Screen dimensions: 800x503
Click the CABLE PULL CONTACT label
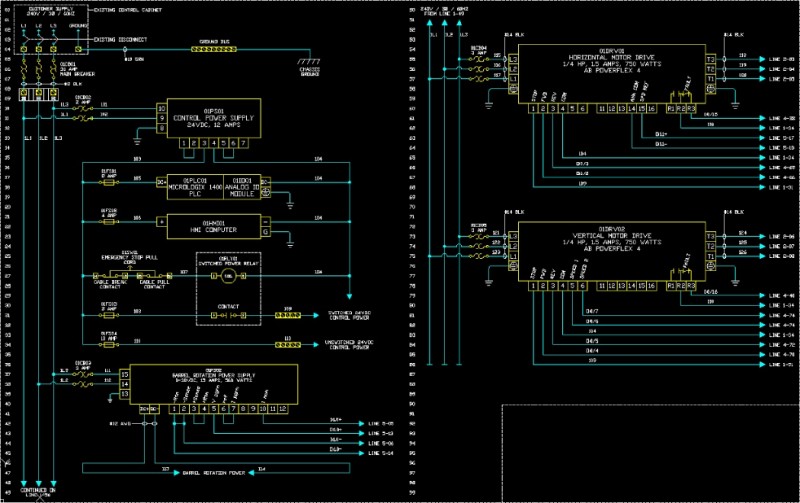[x=154, y=284]
